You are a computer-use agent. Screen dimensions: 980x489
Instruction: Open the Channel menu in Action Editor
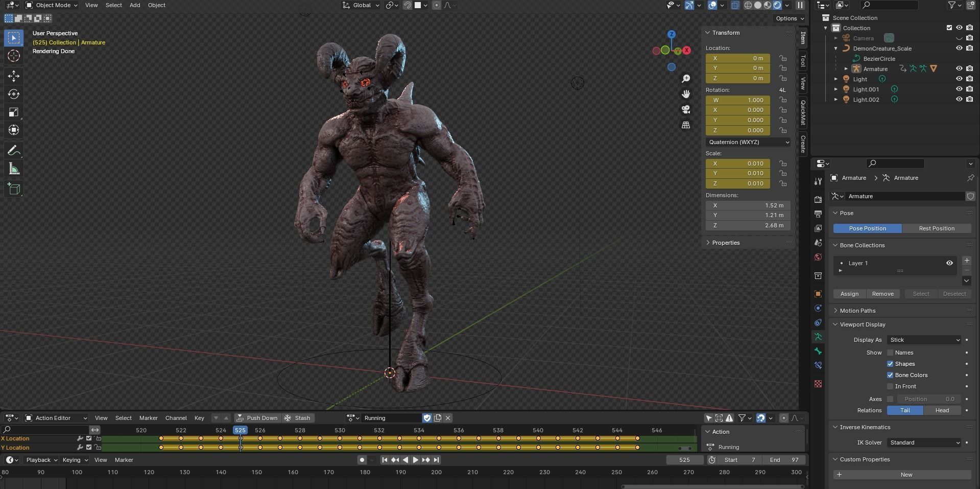176,418
